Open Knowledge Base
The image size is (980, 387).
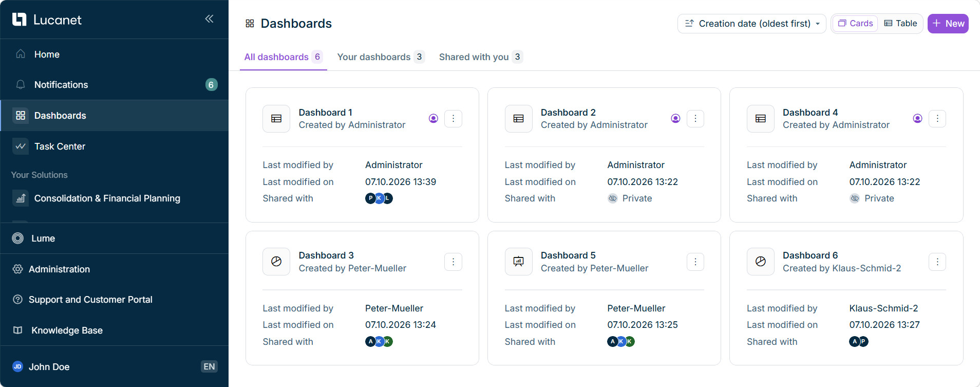click(114, 330)
